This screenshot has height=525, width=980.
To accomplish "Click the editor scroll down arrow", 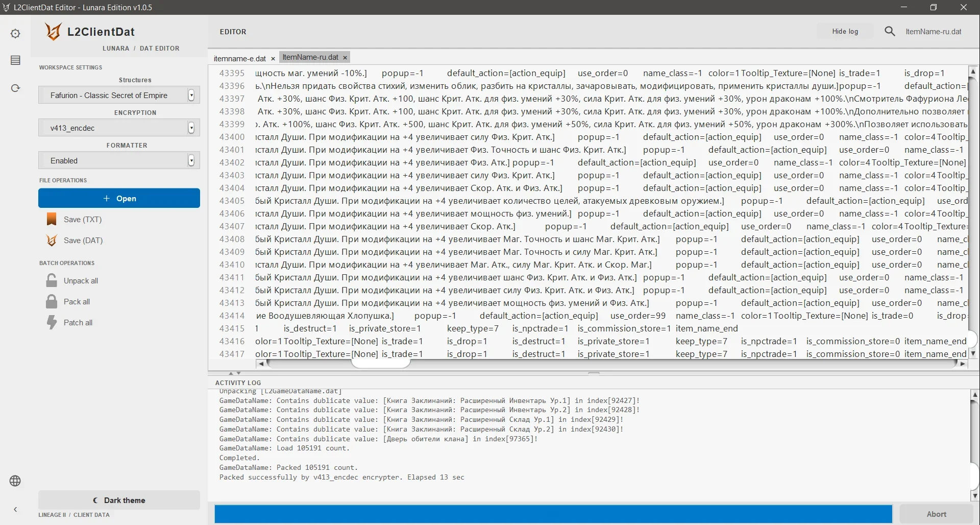I will (973, 353).
